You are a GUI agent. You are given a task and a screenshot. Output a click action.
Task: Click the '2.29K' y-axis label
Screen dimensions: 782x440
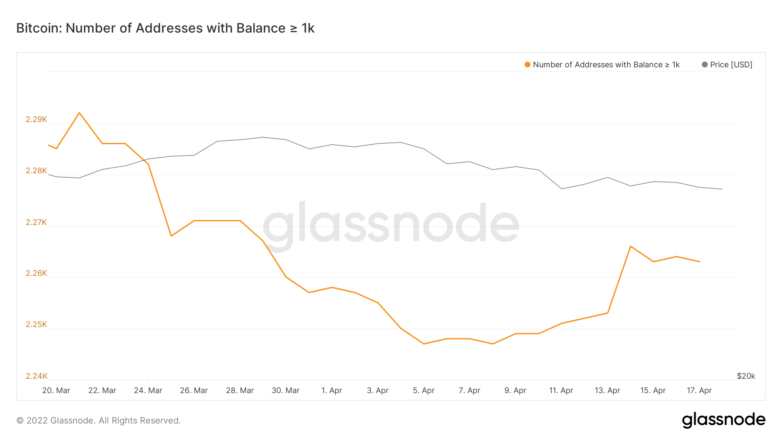pos(36,120)
